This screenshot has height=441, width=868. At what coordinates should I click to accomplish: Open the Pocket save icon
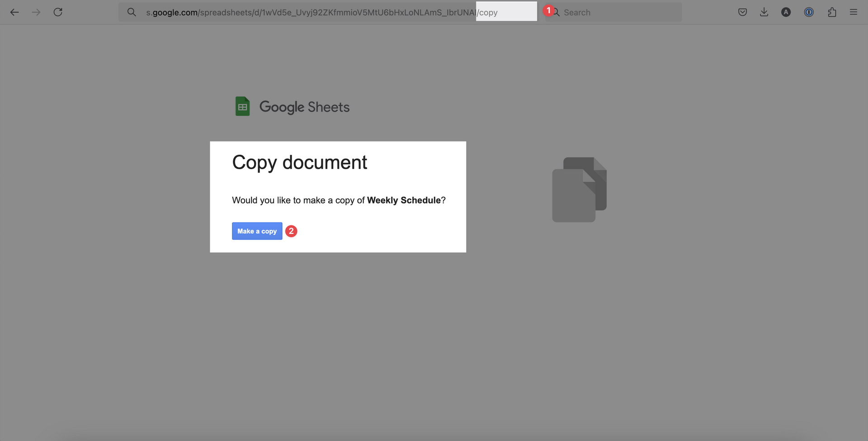pos(742,12)
